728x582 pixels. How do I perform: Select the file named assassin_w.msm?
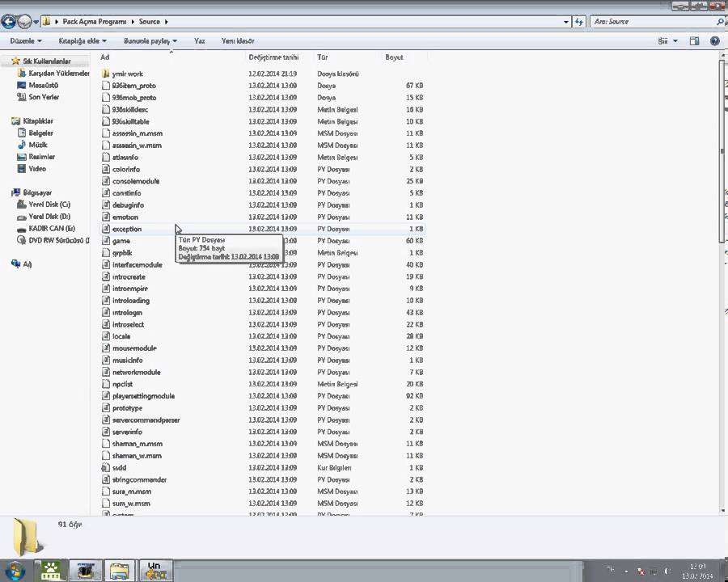[137, 145]
